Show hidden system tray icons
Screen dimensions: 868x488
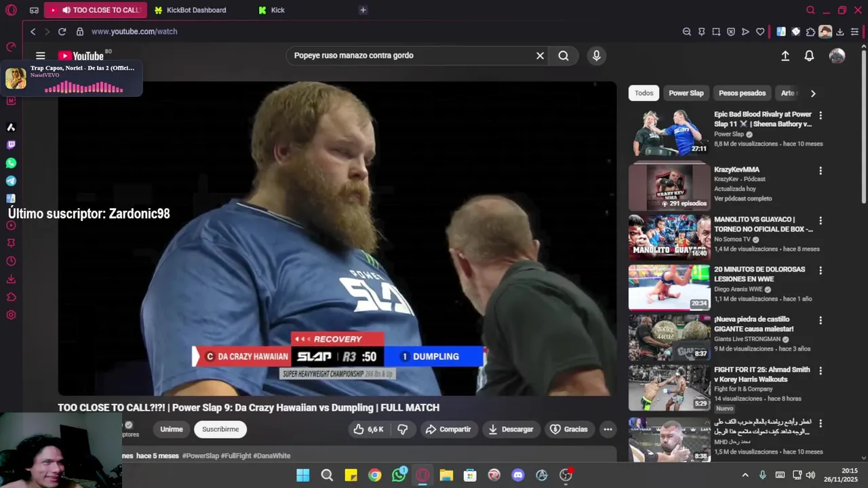coord(745,475)
